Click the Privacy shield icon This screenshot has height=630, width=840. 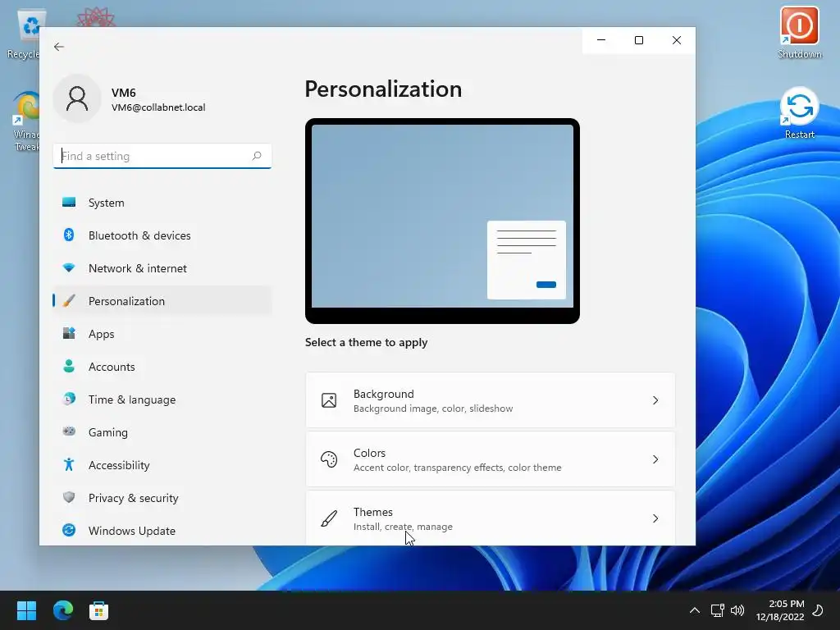tap(69, 497)
